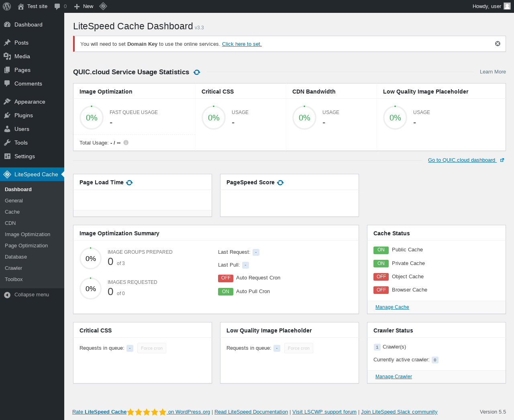Click the ON badge for Public Cache
This screenshot has height=420, width=514.
coord(381,250)
